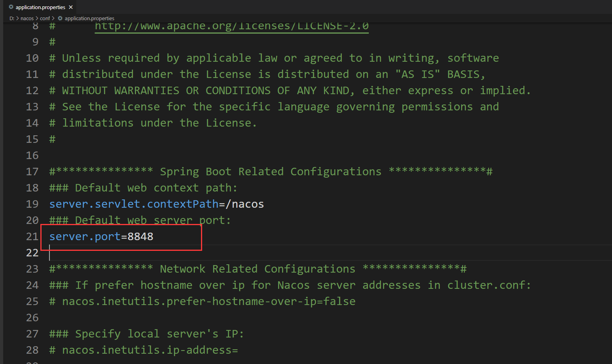
Task: Close the application.properties tab
Action: 71,7
